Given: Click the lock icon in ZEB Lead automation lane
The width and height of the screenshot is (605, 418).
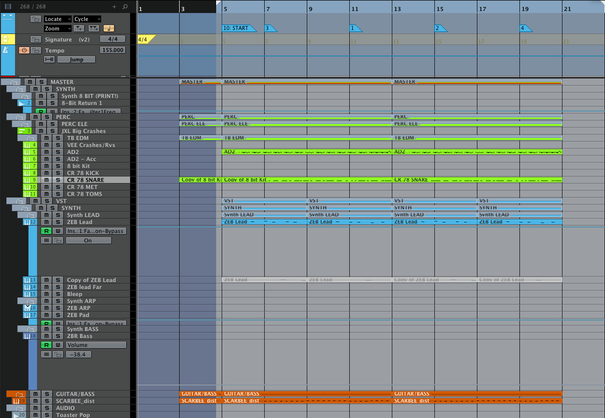Looking at the screenshot, I should pos(58,240).
